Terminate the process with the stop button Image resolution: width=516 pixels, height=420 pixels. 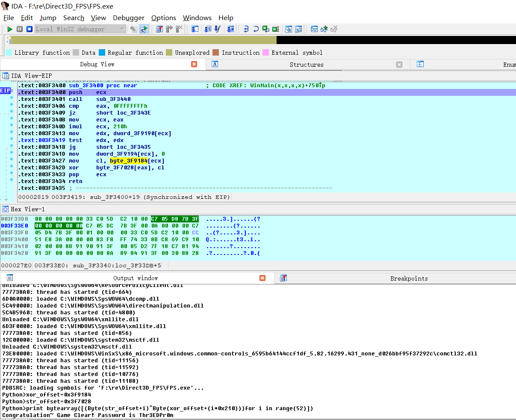(x=29, y=29)
